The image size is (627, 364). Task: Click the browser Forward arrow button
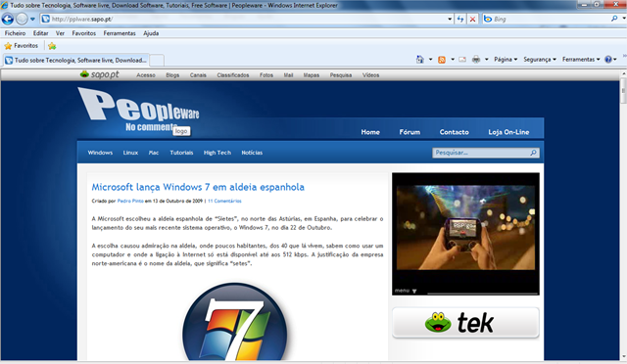[22, 19]
